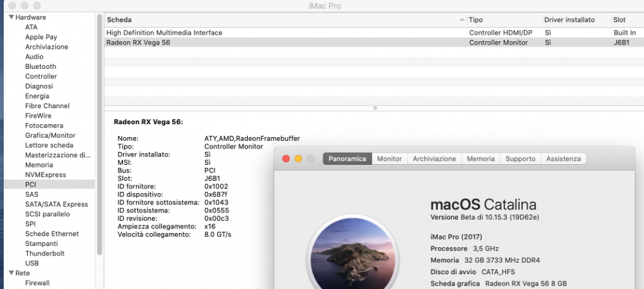Switch to the Monitor tab
Screen dimensions: 644x289
point(390,158)
